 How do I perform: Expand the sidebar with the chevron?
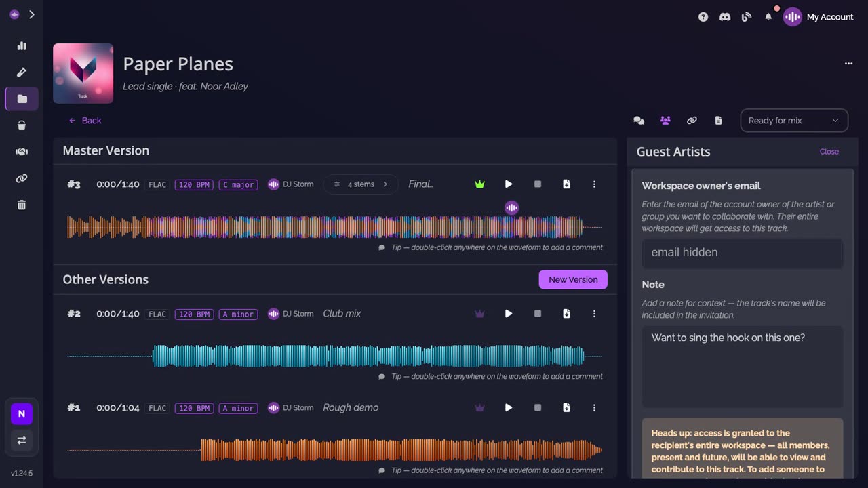click(x=31, y=14)
